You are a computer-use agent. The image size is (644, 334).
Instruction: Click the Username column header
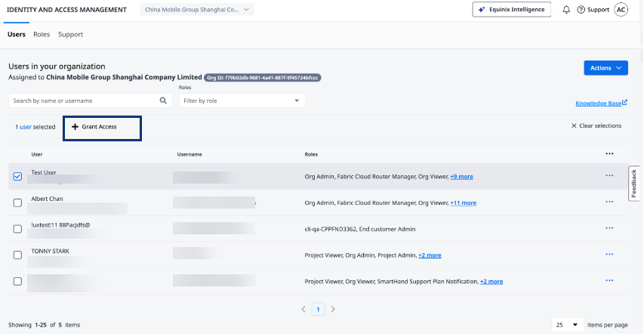coord(190,154)
